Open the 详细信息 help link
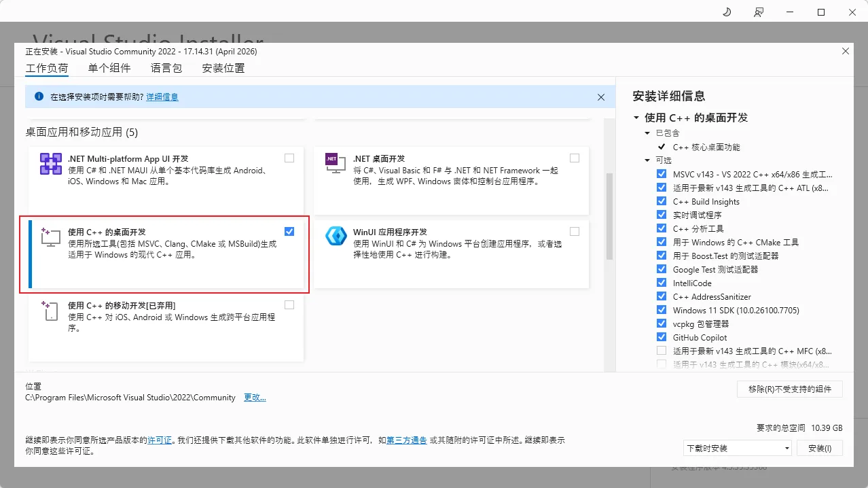 [162, 97]
